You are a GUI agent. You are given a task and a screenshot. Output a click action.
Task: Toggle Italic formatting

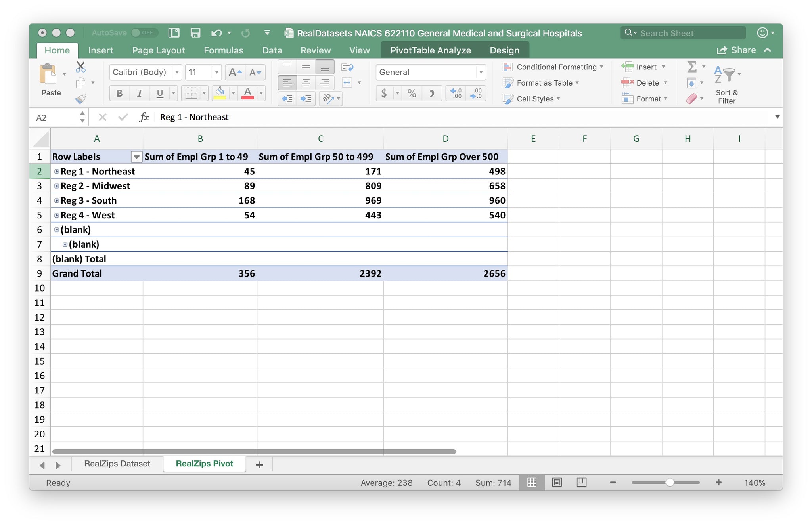[x=139, y=94]
